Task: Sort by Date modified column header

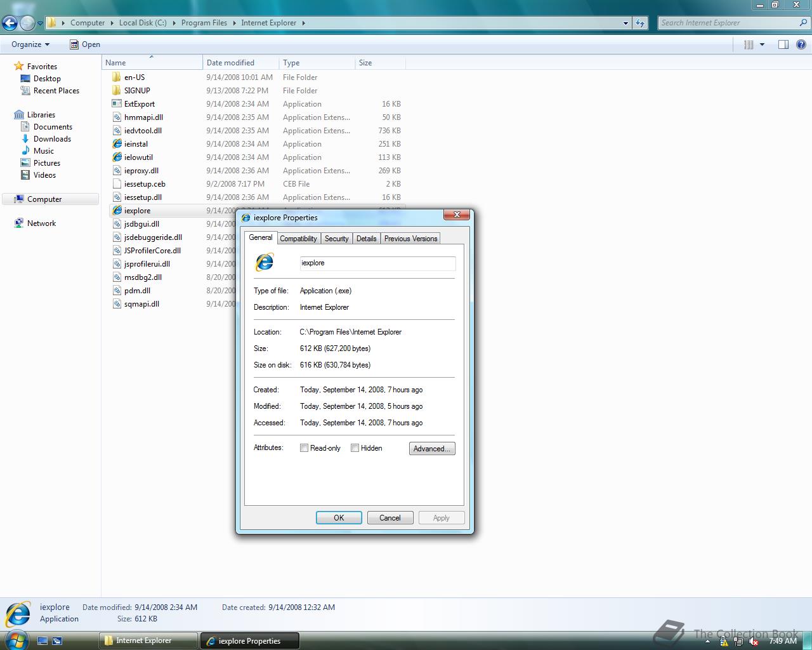Action: point(241,63)
